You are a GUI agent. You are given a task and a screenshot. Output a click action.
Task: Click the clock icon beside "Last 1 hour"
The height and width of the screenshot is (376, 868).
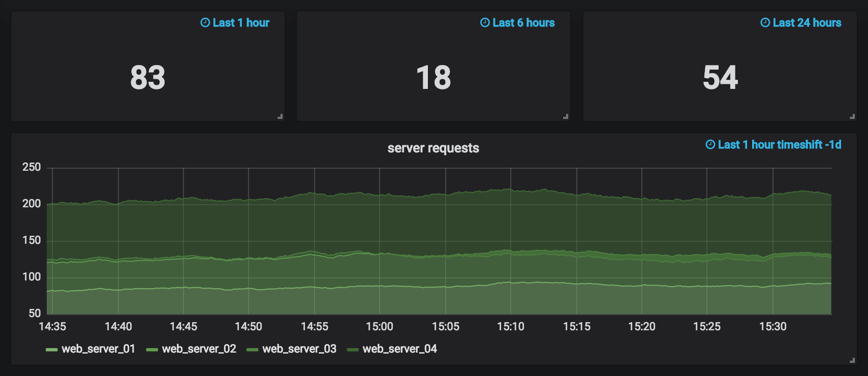click(205, 23)
